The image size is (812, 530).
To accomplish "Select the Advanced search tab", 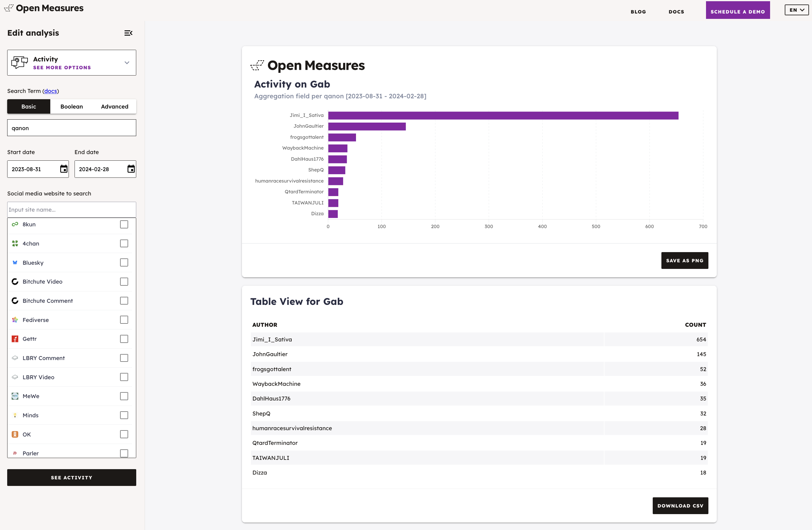I will [x=115, y=106].
